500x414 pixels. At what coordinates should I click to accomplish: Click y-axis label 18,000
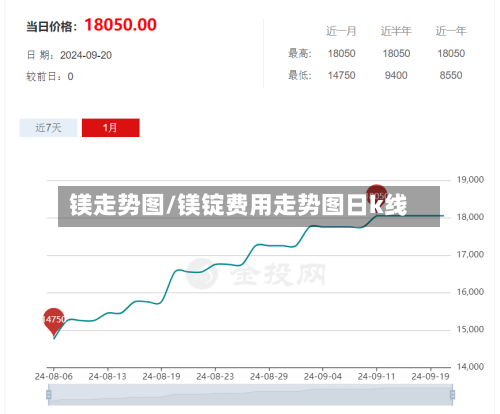[x=470, y=217]
